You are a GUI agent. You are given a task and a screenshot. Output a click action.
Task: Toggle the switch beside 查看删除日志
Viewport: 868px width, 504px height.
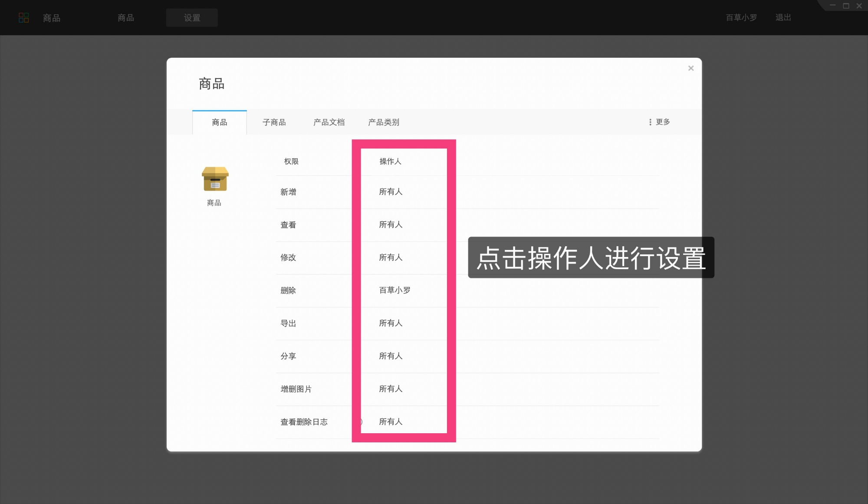(x=359, y=421)
